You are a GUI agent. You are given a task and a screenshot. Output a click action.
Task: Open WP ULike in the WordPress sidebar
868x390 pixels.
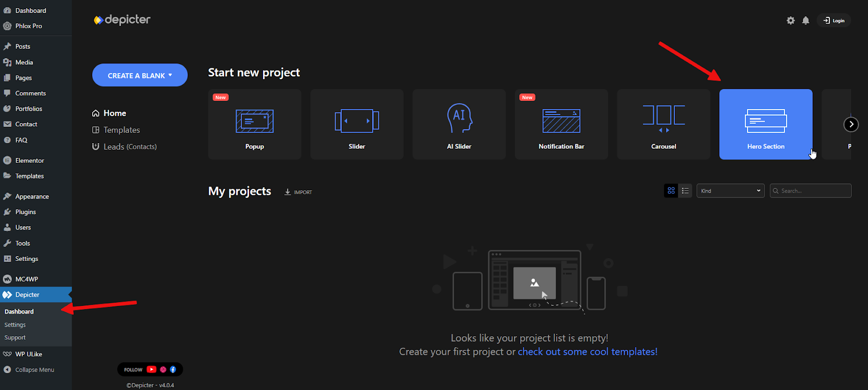click(x=36, y=354)
